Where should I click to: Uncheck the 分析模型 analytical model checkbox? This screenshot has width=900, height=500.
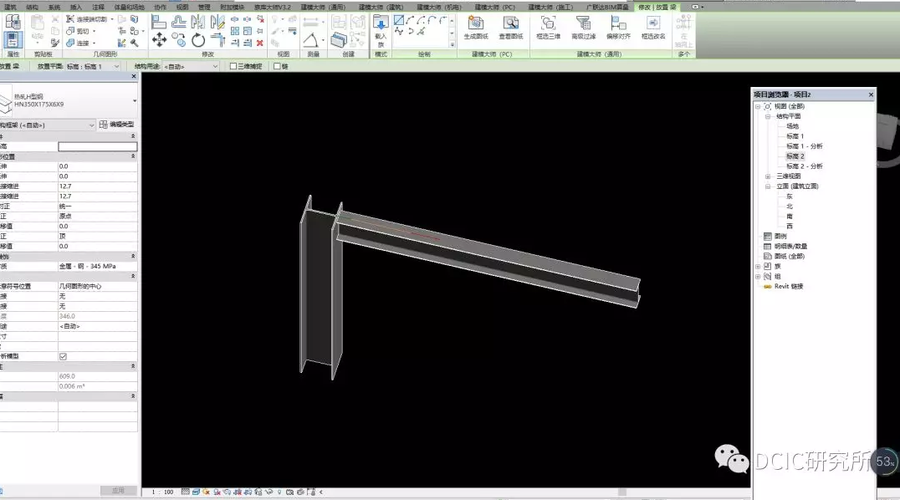pos(63,356)
